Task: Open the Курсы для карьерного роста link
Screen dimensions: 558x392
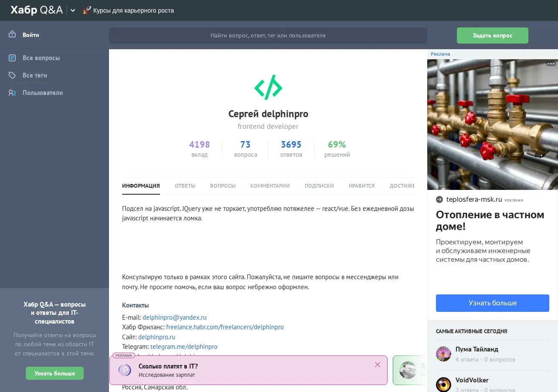Action: pyautogui.click(x=133, y=10)
